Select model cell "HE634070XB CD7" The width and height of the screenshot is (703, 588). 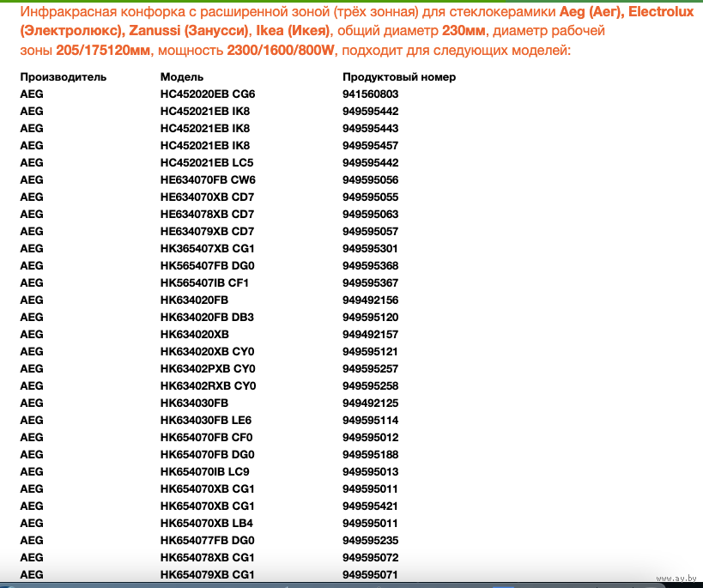[x=207, y=197]
